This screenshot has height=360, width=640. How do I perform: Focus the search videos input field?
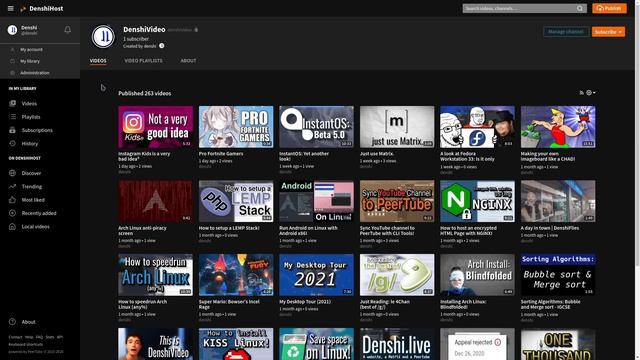519,8
